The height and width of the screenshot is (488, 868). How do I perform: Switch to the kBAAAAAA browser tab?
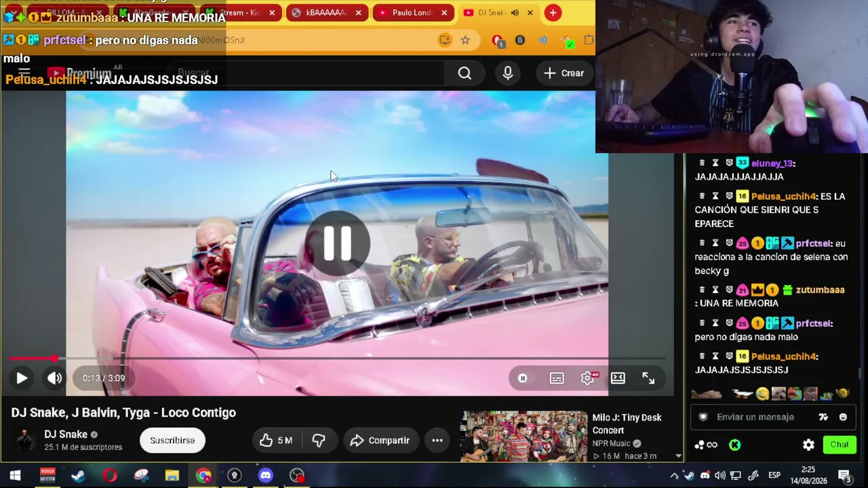328,12
